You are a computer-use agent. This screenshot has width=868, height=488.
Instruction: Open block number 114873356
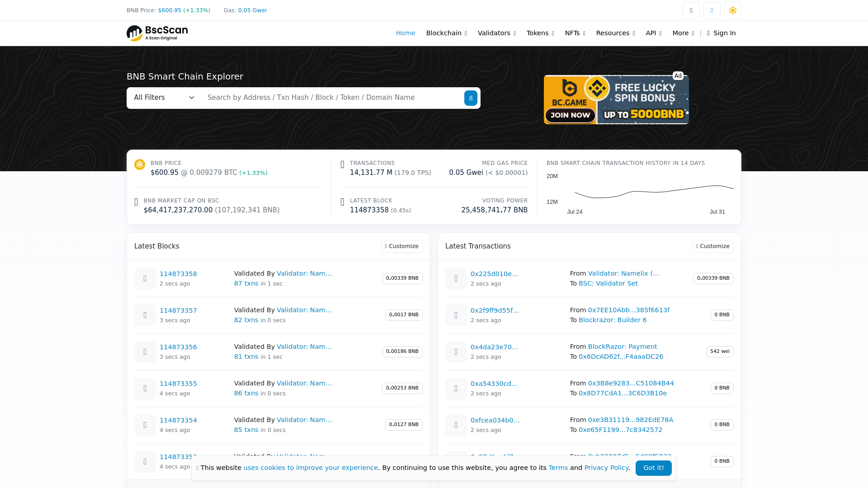[178, 347]
